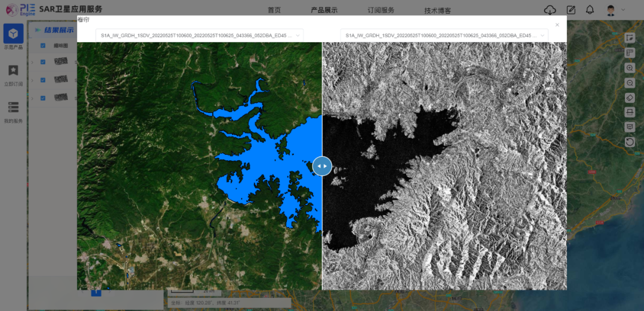This screenshot has width=644, height=311.
Task: Open the right image layer dropdown
Action: 444,36
